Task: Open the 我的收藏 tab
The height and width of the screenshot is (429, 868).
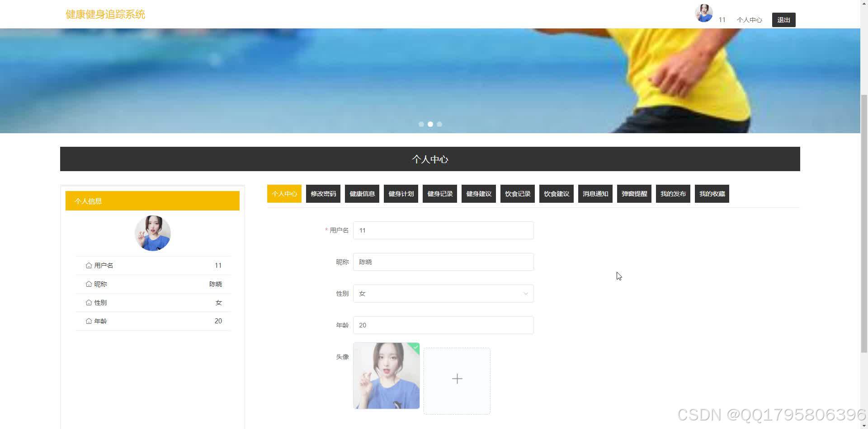Action: click(712, 194)
